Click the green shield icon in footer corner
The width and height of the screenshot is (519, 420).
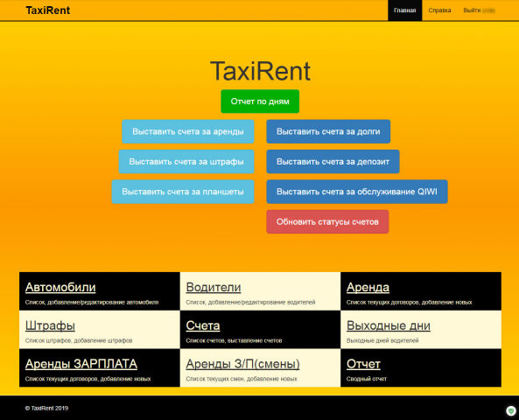pos(511,410)
